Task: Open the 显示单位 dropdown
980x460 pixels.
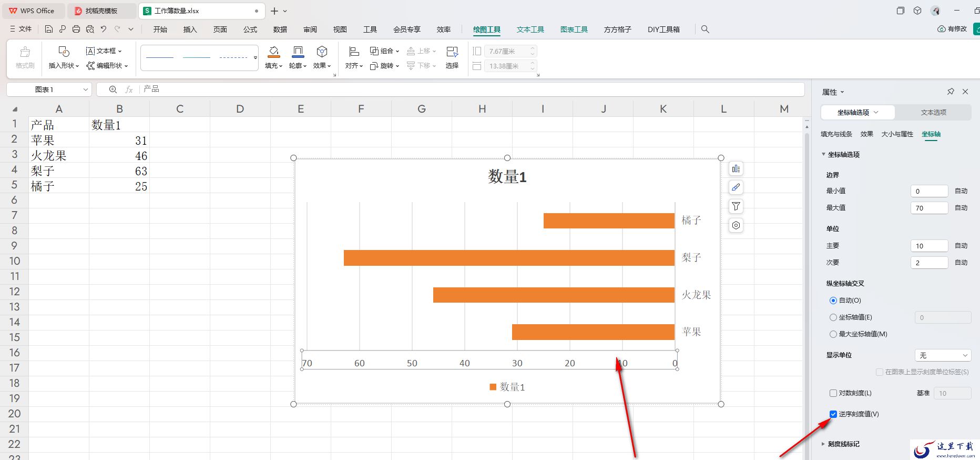Action: point(943,355)
